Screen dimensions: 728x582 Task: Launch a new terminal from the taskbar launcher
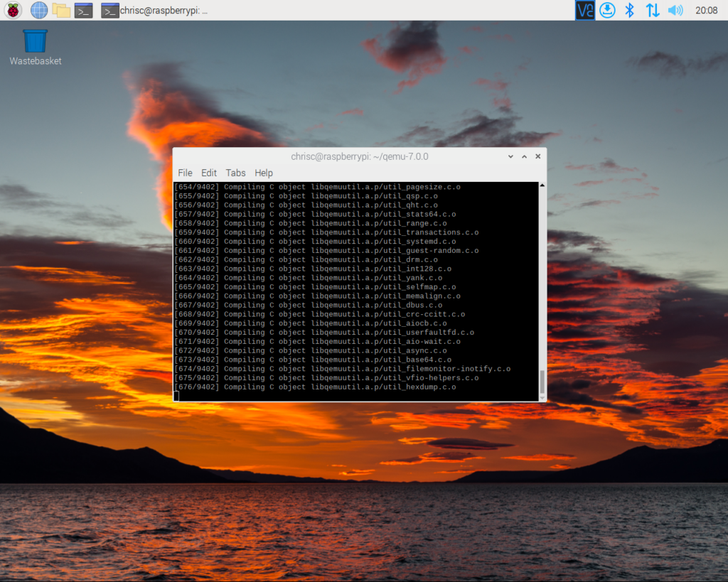coord(84,10)
